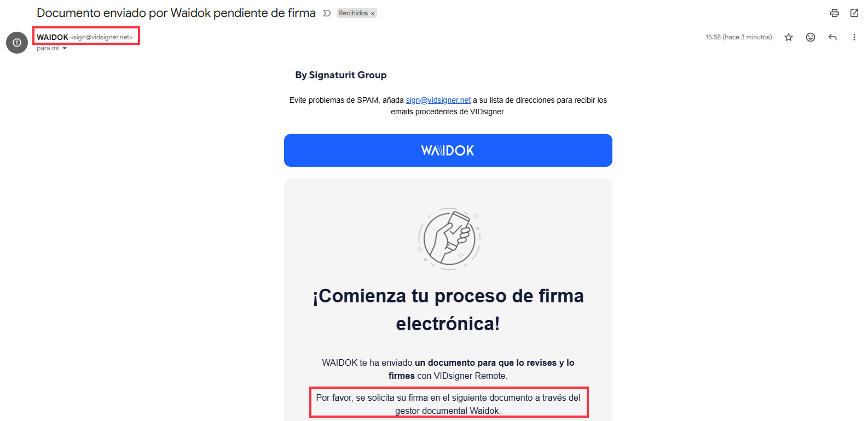The height and width of the screenshot is (421, 868).
Task: Open the three-dot more options menu
Action: click(854, 37)
